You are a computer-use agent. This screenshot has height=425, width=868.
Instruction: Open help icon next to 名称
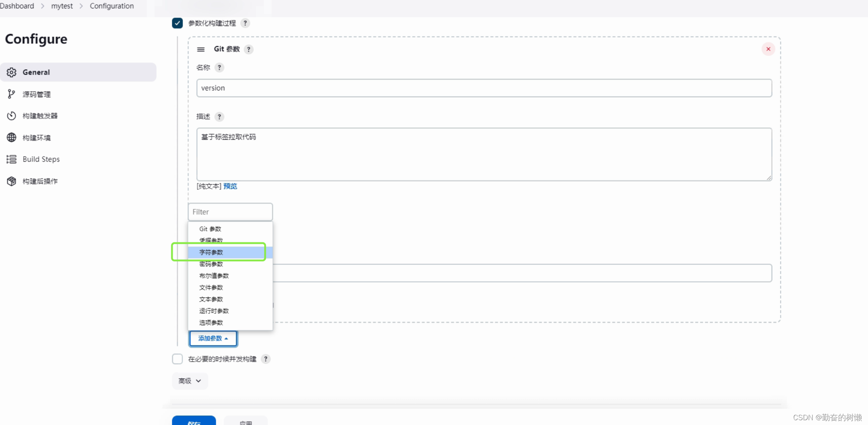click(219, 68)
